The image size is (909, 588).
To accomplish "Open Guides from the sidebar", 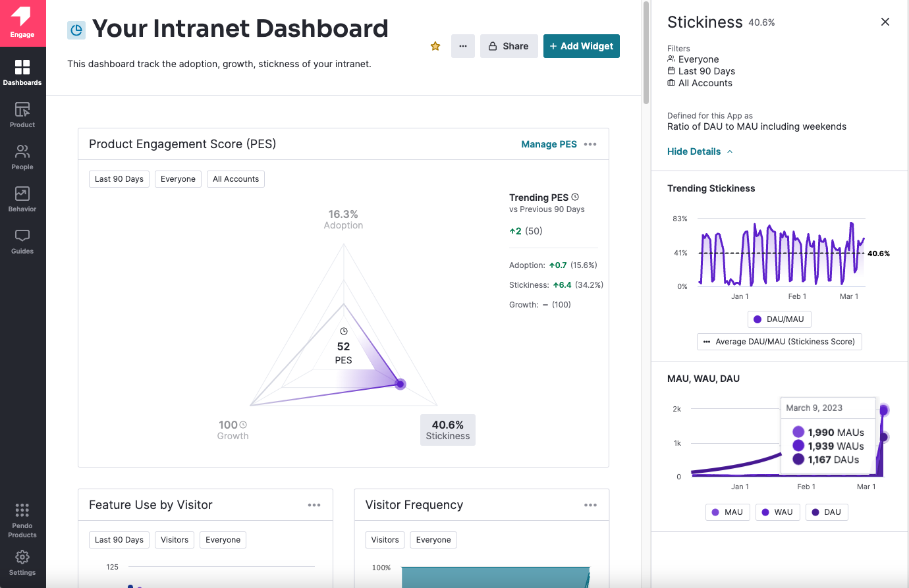I will tap(22, 241).
